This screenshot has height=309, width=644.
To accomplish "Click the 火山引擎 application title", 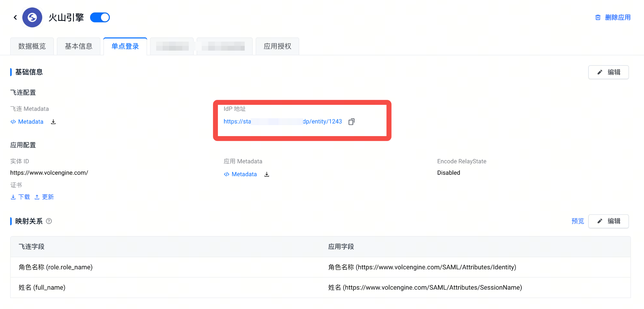I will [x=66, y=17].
